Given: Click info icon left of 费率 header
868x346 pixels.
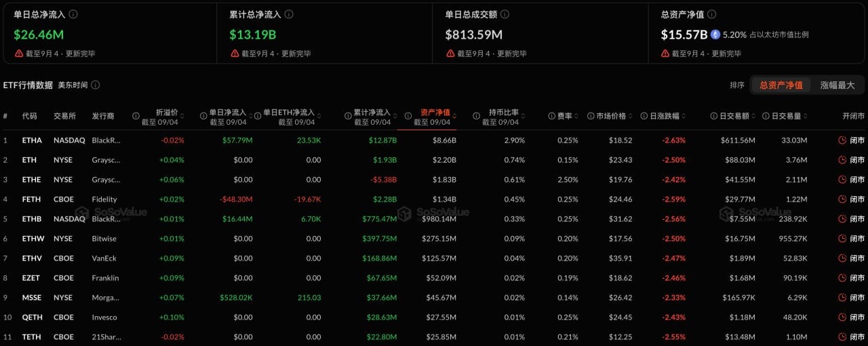Looking at the screenshot, I should point(551,116).
